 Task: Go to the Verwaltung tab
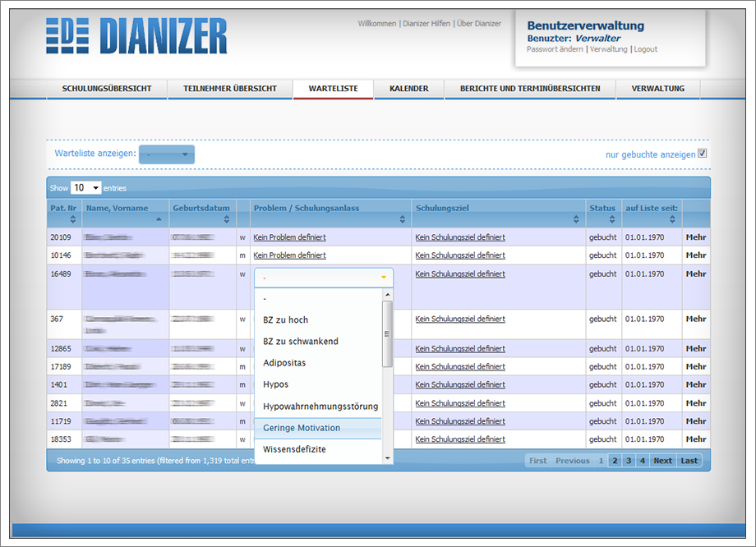[658, 89]
